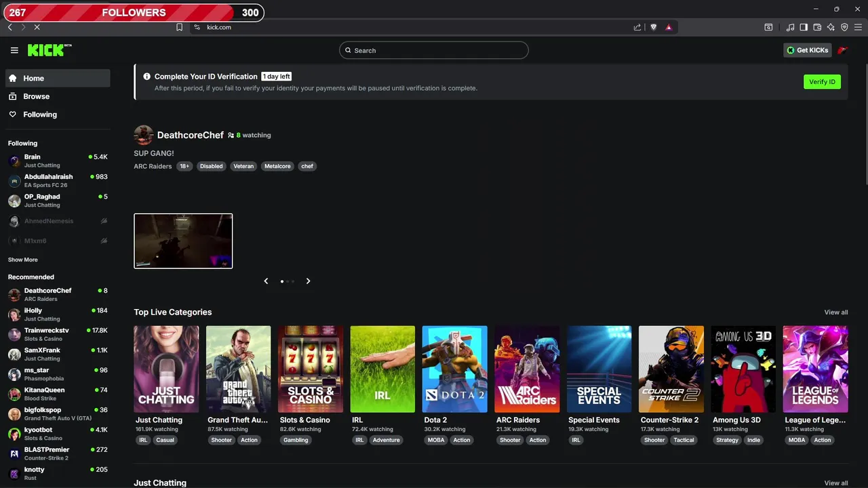868x488 pixels.
Task: Click Trainwreckstv's avatar in Recommended
Action: 14,334
